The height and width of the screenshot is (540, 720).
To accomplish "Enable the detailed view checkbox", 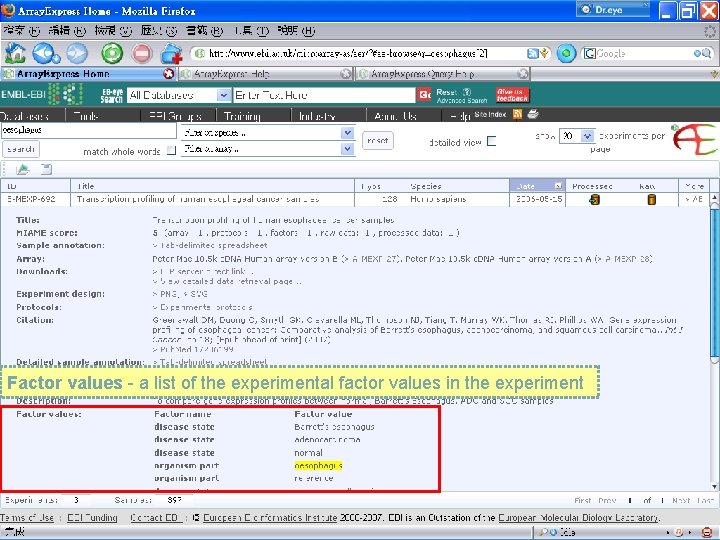I will pos(491,141).
